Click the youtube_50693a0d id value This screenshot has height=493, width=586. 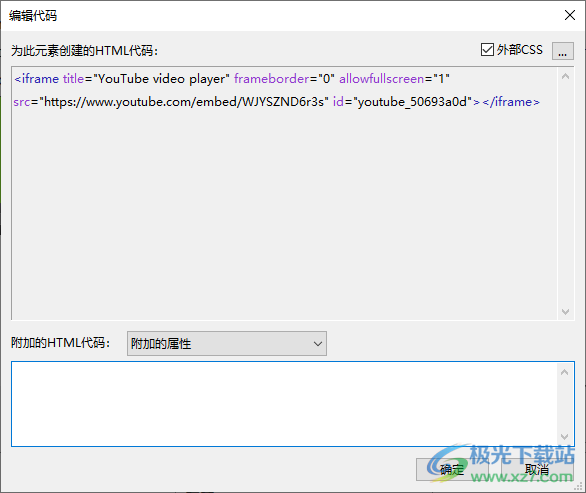pos(412,102)
